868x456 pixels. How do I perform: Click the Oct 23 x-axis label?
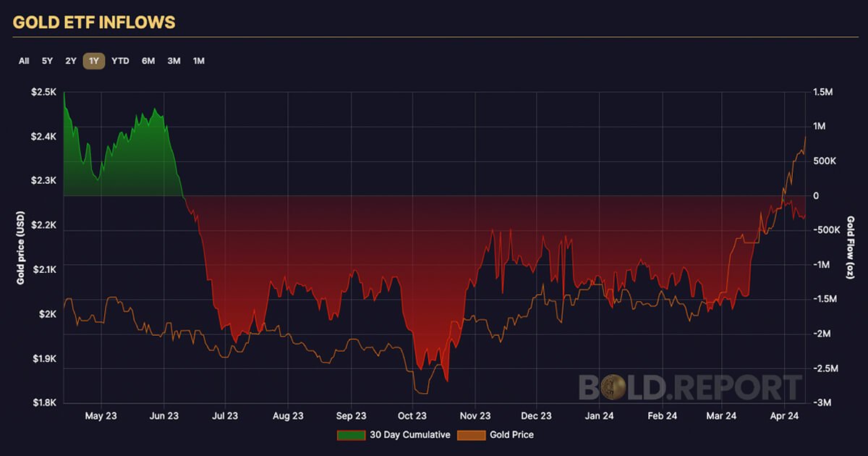[412, 415]
